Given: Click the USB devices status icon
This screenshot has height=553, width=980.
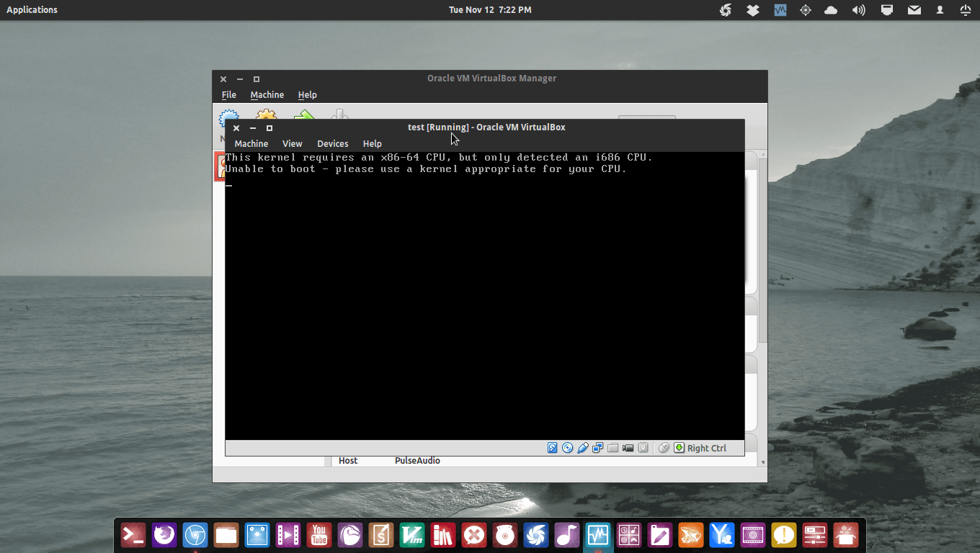Looking at the screenshot, I should [583, 448].
